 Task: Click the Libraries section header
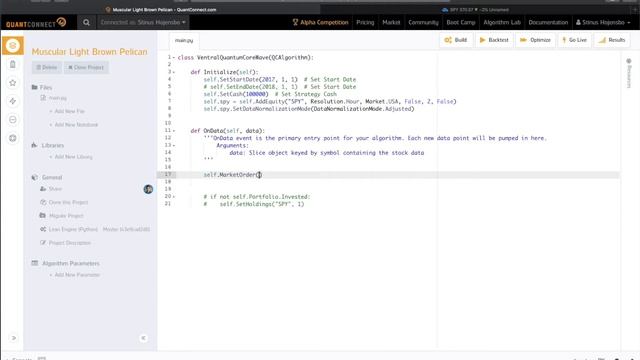48,145
